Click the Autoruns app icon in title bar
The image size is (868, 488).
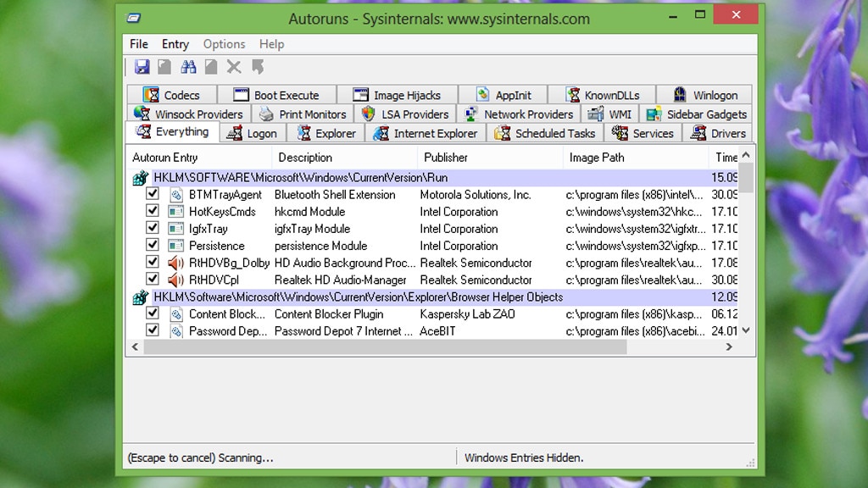tap(133, 19)
